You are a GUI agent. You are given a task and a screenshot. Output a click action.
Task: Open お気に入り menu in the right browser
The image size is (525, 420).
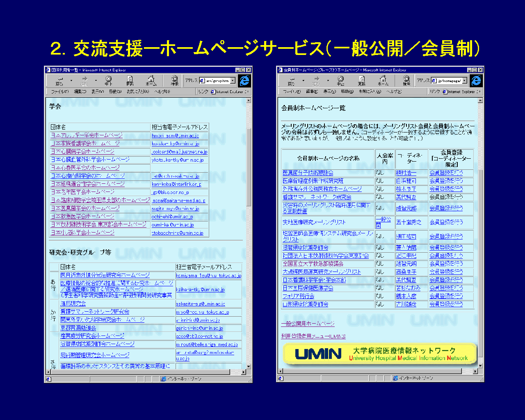pyautogui.click(x=370, y=91)
